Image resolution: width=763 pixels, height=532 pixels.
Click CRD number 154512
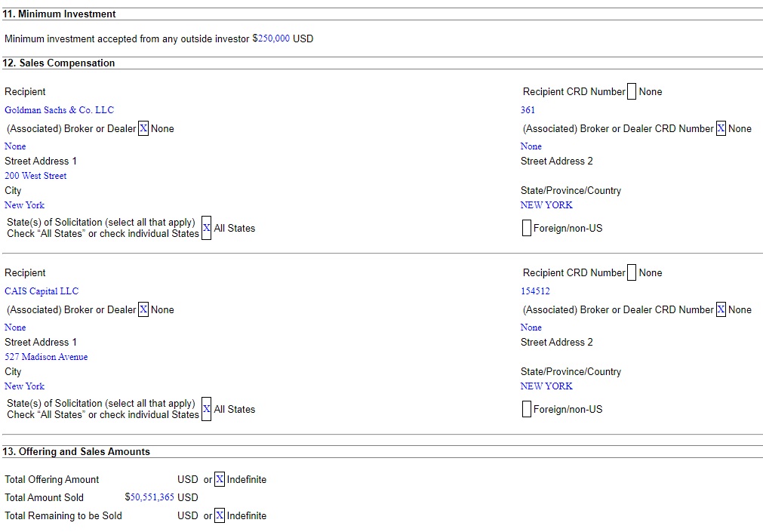[535, 291]
